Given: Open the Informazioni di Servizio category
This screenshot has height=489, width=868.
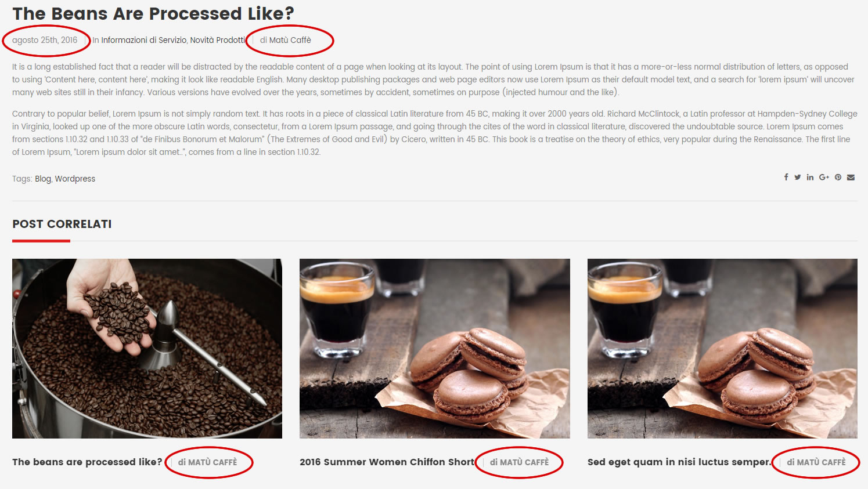Looking at the screenshot, I should [143, 40].
